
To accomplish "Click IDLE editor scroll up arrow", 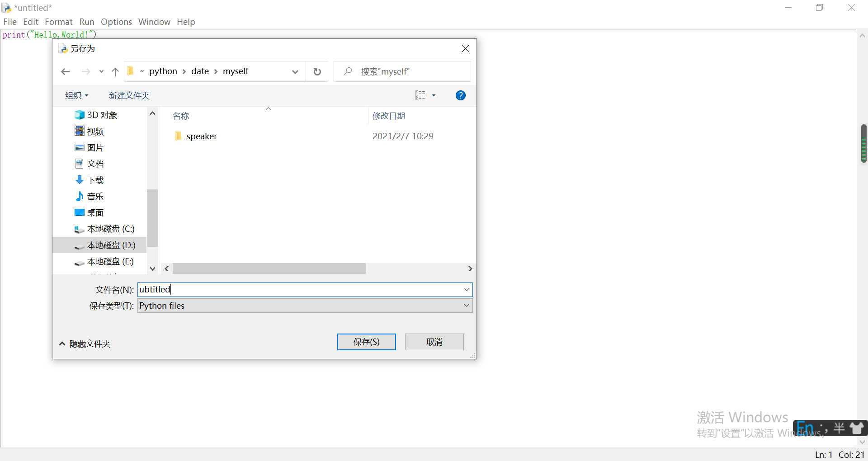I will (x=862, y=36).
